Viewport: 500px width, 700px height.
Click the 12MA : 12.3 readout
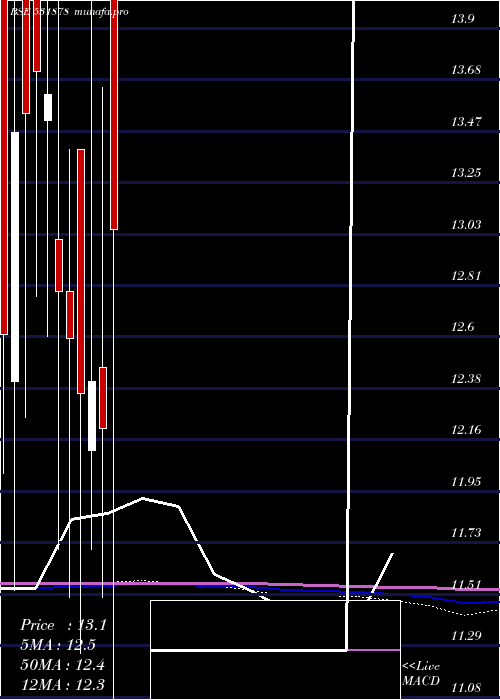pos(63,684)
